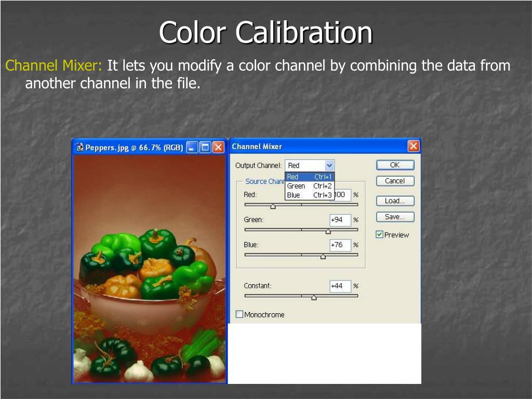Image resolution: width=532 pixels, height=399 pixels.
Task: Click the OK button in Channel Mixer
Action: click(395, 165)
